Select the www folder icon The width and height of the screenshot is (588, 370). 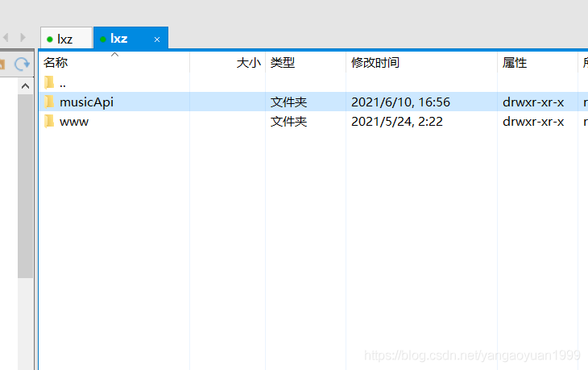pos(49,121)
